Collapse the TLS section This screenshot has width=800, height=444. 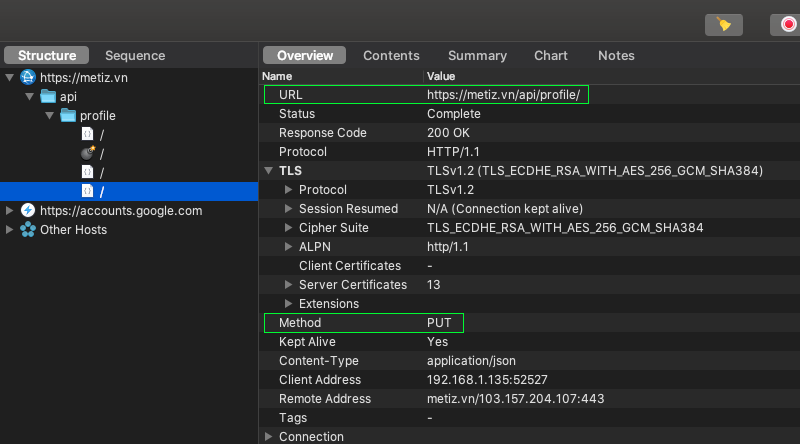tap(268, 170)
